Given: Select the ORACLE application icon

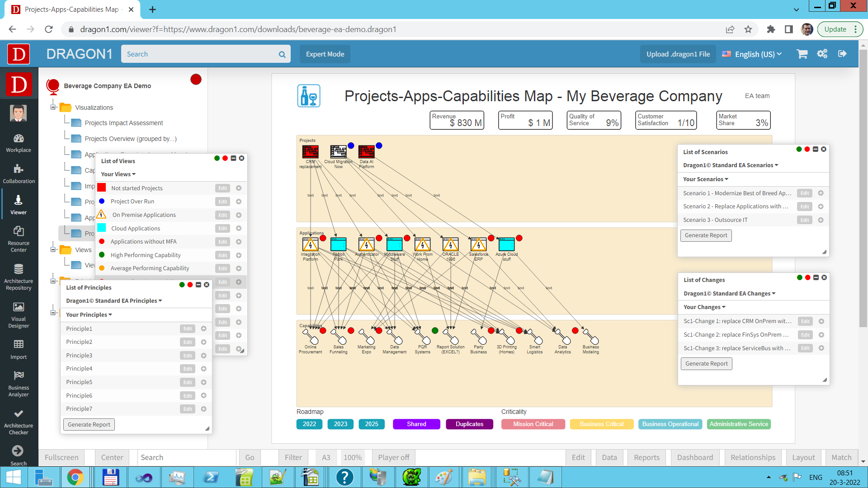Looking at the screenshot, I should 450,244.
